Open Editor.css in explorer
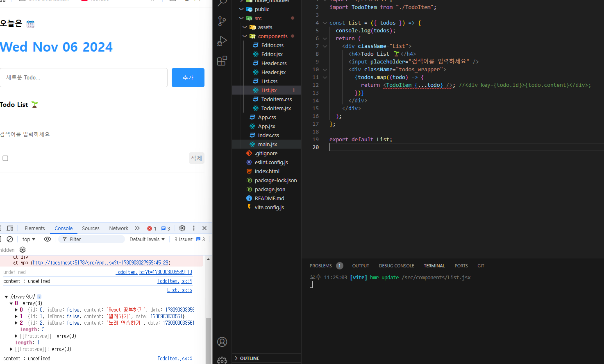 point(272,45)
